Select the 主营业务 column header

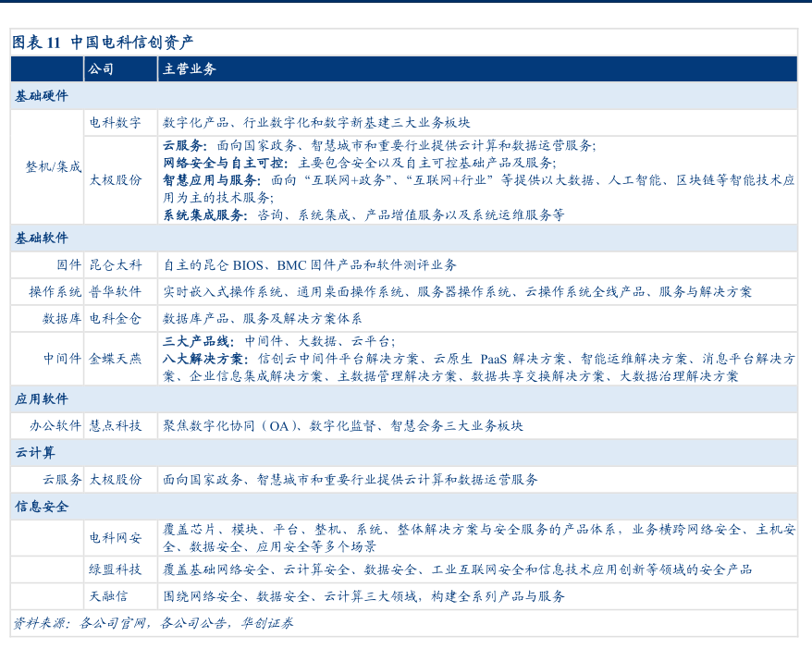click(x=190, y=69)
